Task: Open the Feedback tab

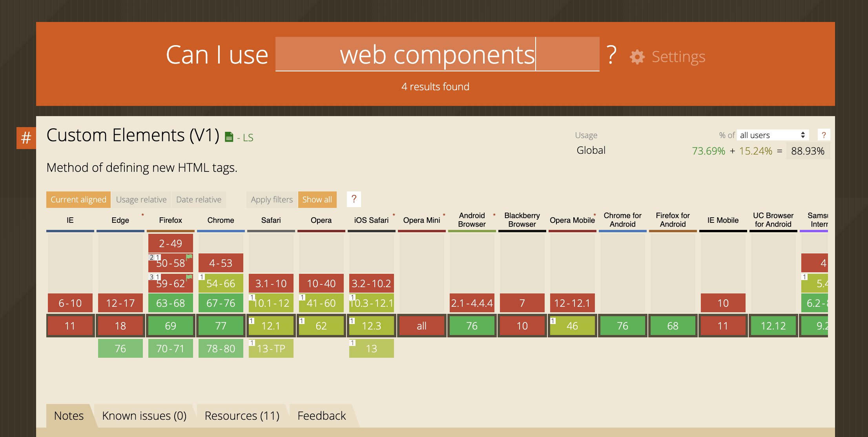Action: 321,415
